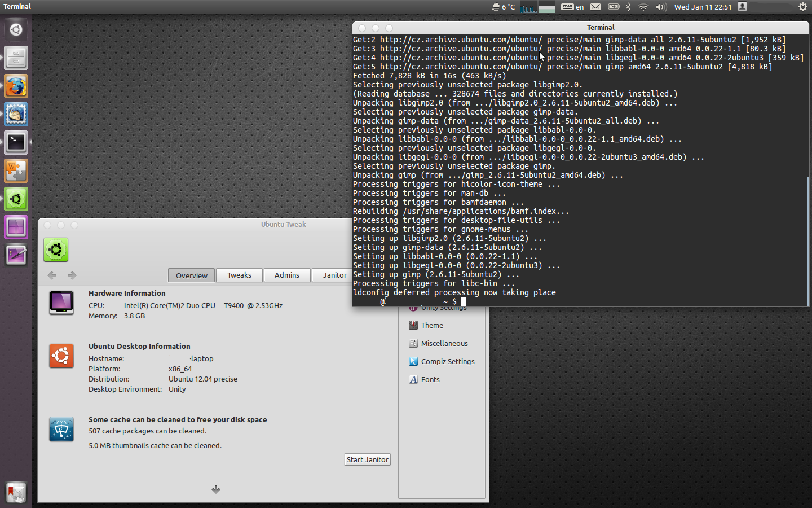The height and width of the screenshot is (508, 812).
Task: Click the 'x86_64' platform value
Action: [180, 369]
